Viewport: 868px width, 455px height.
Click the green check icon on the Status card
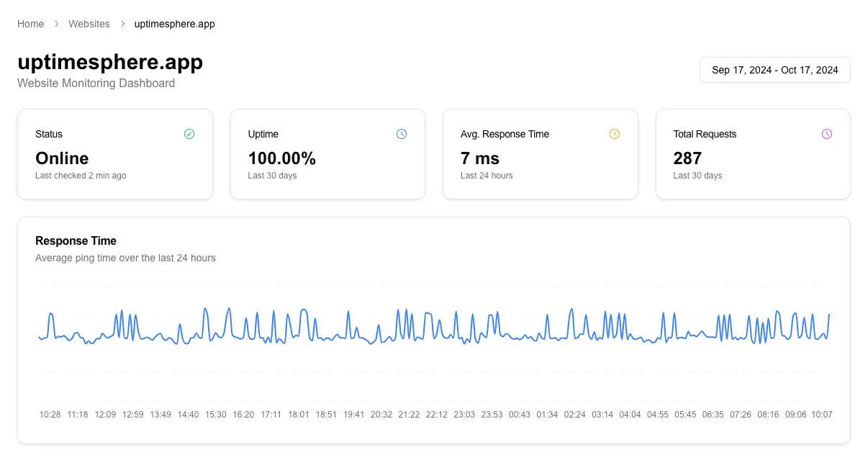pyautogui.click(x=189, y=134)
